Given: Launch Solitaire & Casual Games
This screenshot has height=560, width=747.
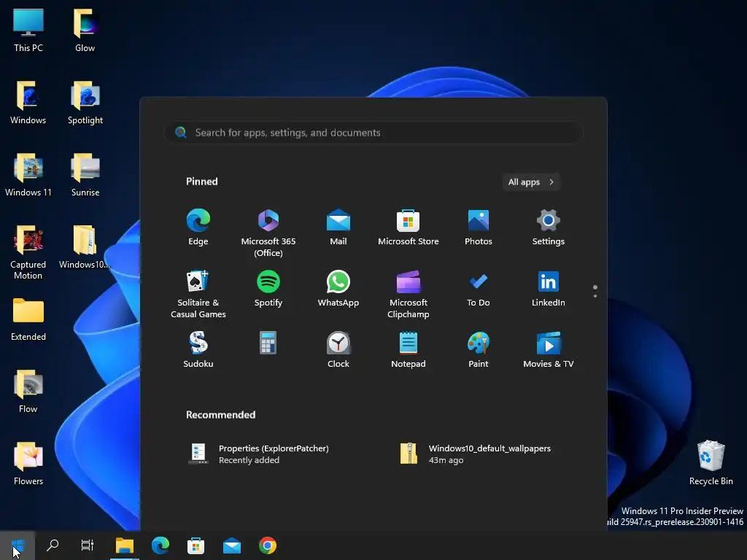Looking at the screenshot, I should click(198, 294).
